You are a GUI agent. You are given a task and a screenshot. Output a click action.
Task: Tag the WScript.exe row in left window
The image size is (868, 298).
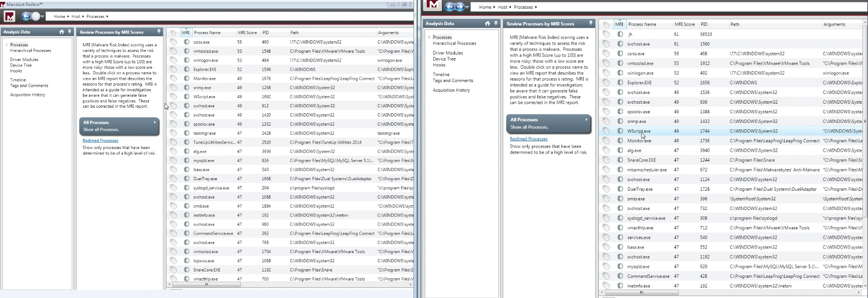[173, 97]
